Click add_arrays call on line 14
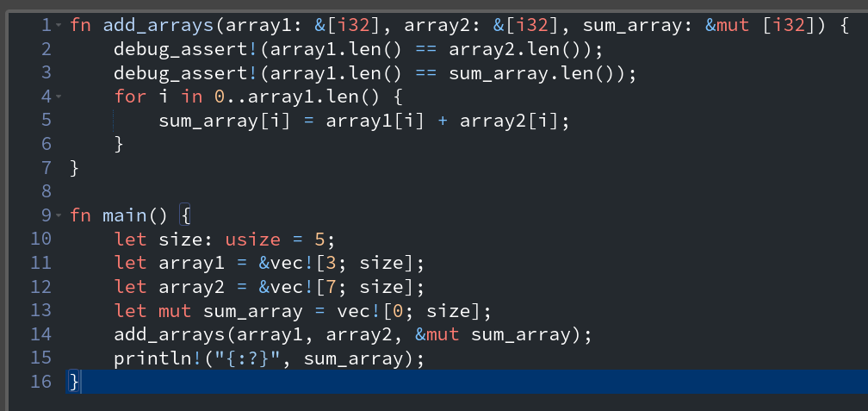The height and width of the screenshot is (411, 868). (170, 335)
